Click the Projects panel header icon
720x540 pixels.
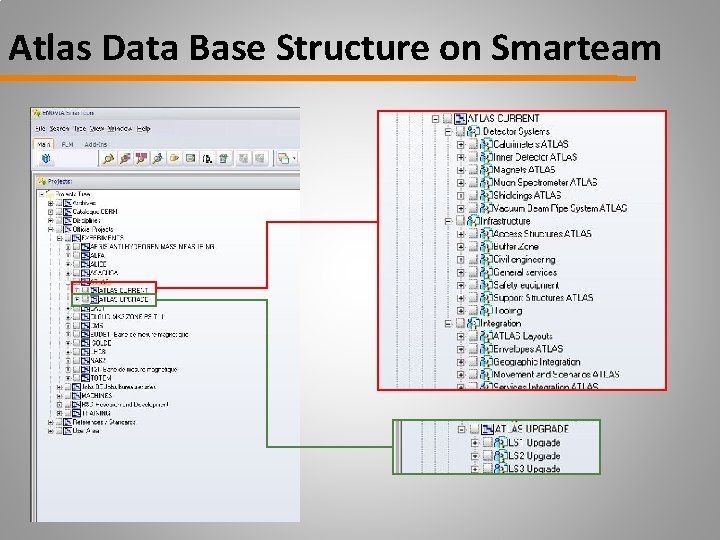pos(42,181)
